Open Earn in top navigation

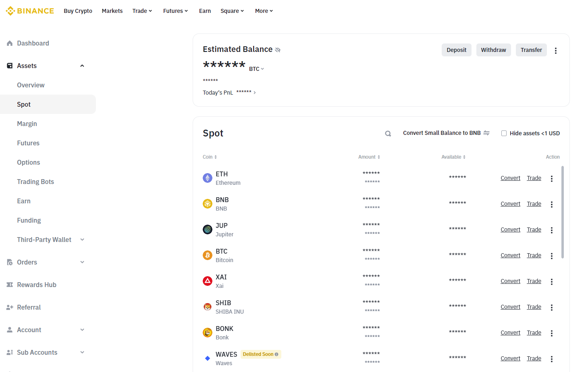click(x=205, y=11)
